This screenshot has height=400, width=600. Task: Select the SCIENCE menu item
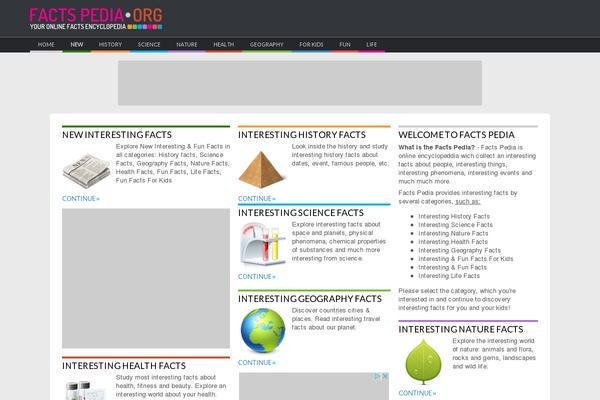pos(149,44)
